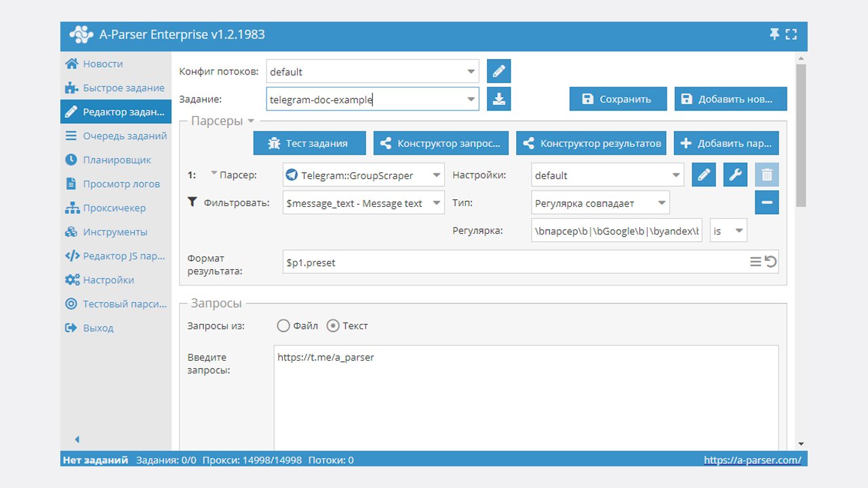This screenshot has height=488, width=868.
Task: Click the download icon next to Задание
Action: click(499, 99)
